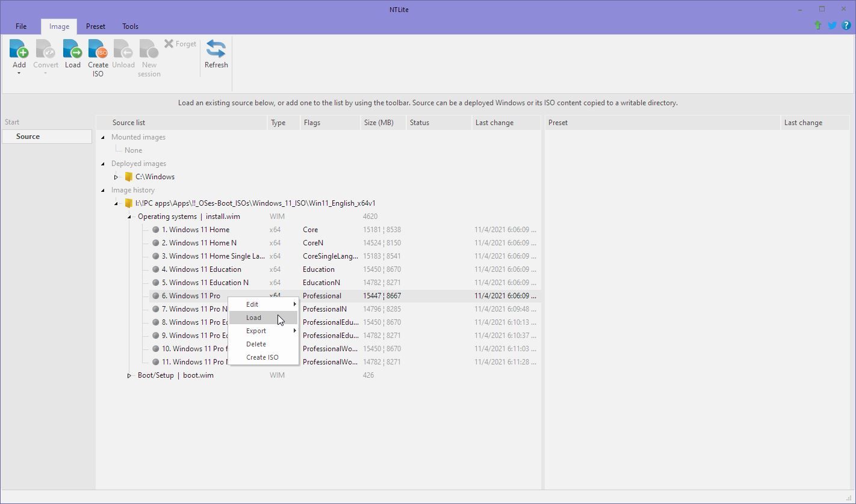The height and width of the screenshot is (504, 856).
Task: Switch to the Tools tab
Action: point(130,26)
